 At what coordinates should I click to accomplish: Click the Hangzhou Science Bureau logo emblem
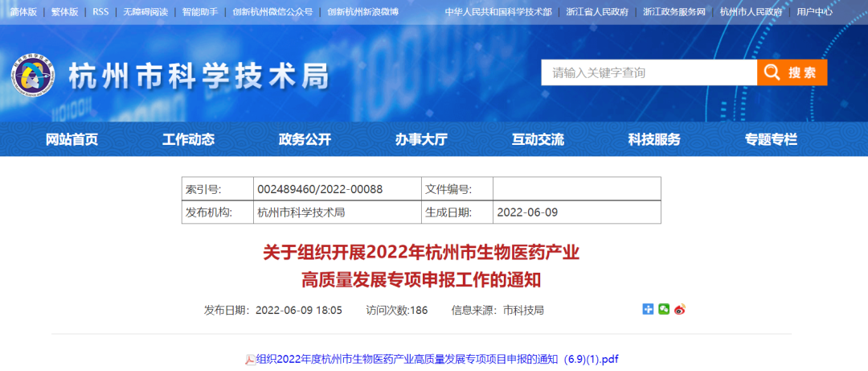[x=34, y=76]
